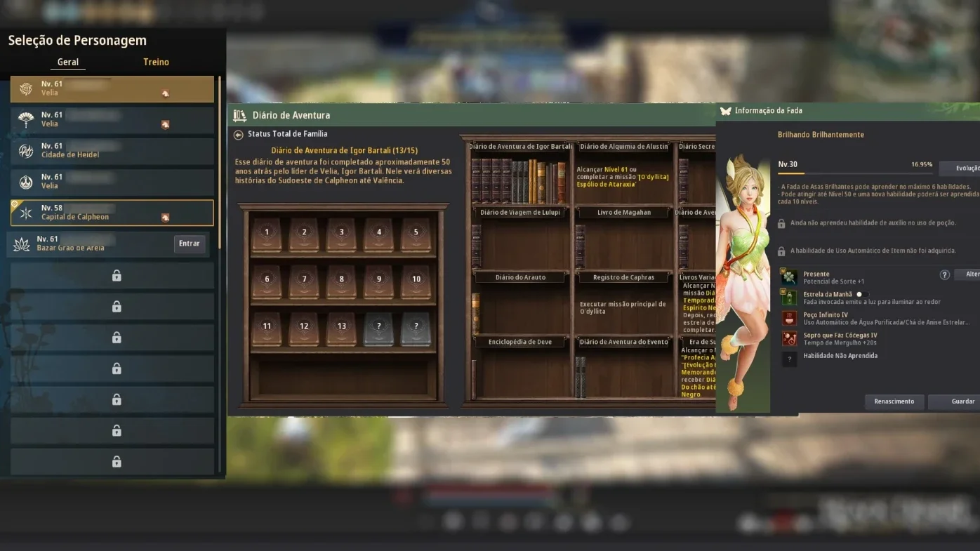Click the fairy Nv.30 experience progress bar

[855, 172]
